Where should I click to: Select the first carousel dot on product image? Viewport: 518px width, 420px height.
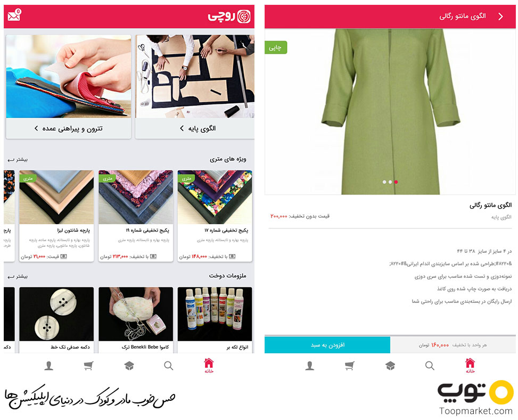(384, 182)
